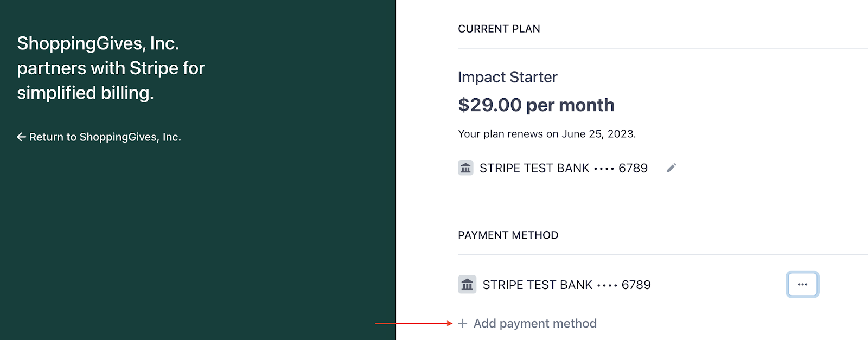Click the bank icon under the Current Plan section
Viewport: 868px width, 340px height.
click(465, 168)
